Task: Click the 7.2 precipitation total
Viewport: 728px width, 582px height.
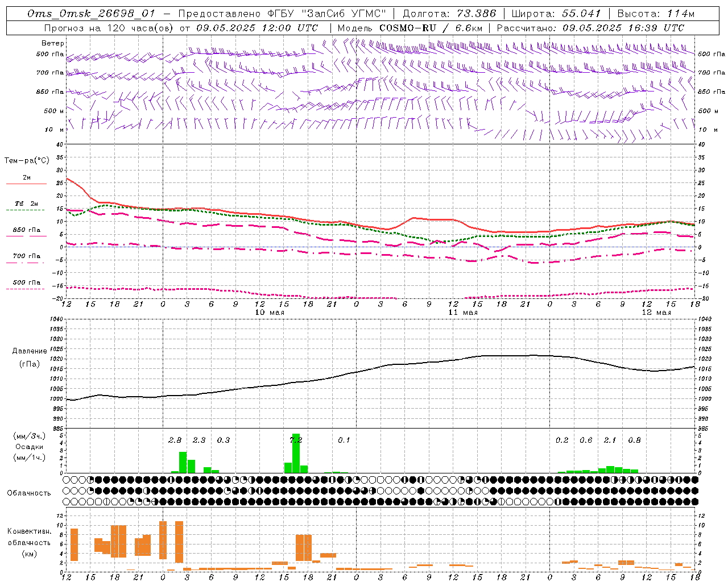Action: tap(296, 440)
